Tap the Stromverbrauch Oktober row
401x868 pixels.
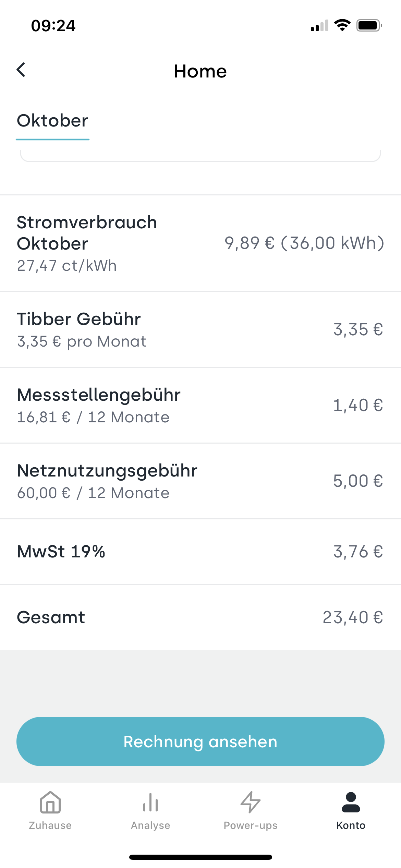[200, 243]
